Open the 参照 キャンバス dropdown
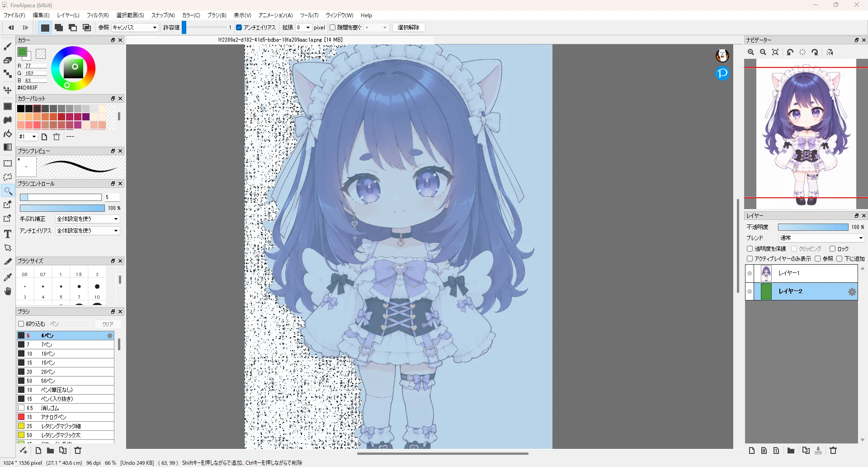 tap(135, 28)
